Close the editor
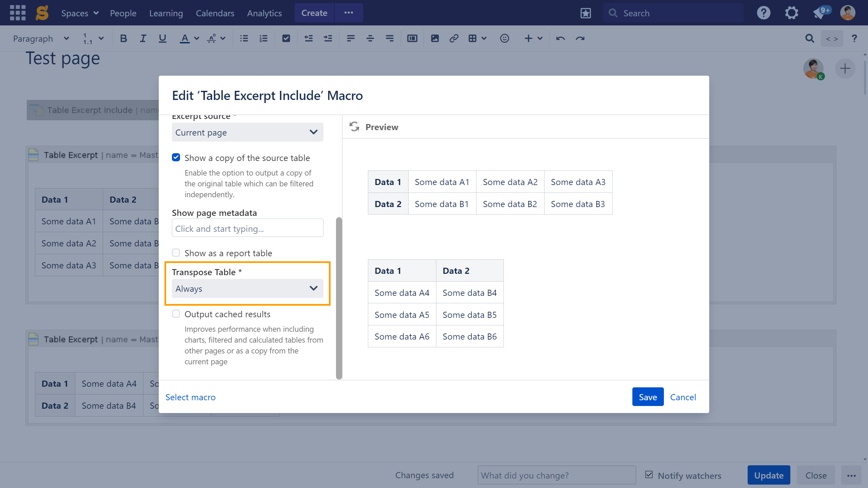 click(816, 475)
